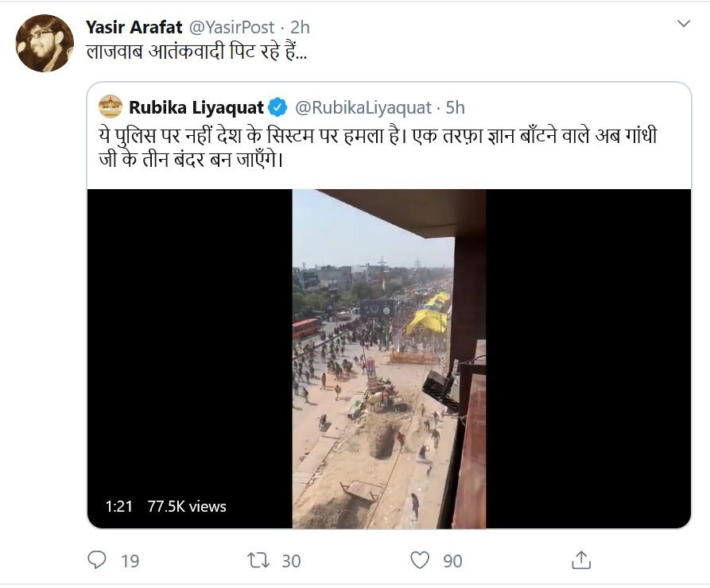Click the reply count of 19
Screen dimensions: 710x588
point(130,561)
